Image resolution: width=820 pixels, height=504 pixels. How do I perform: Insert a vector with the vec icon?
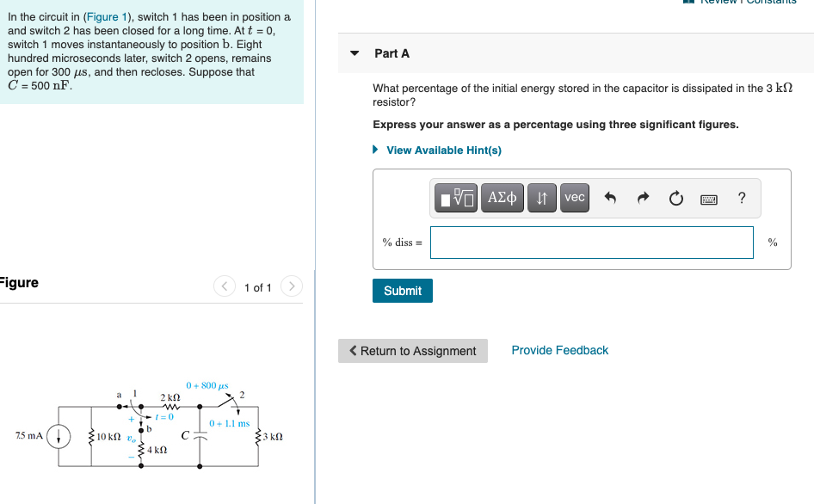point(574,198)
